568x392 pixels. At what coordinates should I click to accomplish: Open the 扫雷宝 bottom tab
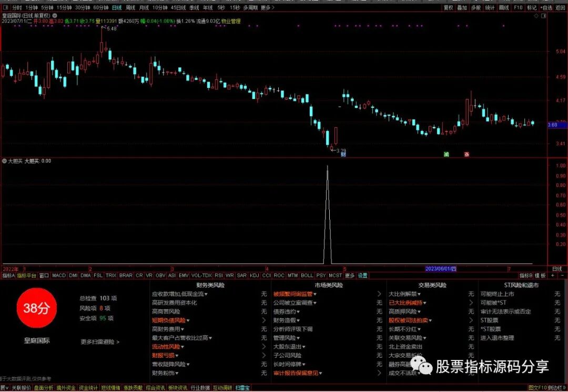pos(242,388)
